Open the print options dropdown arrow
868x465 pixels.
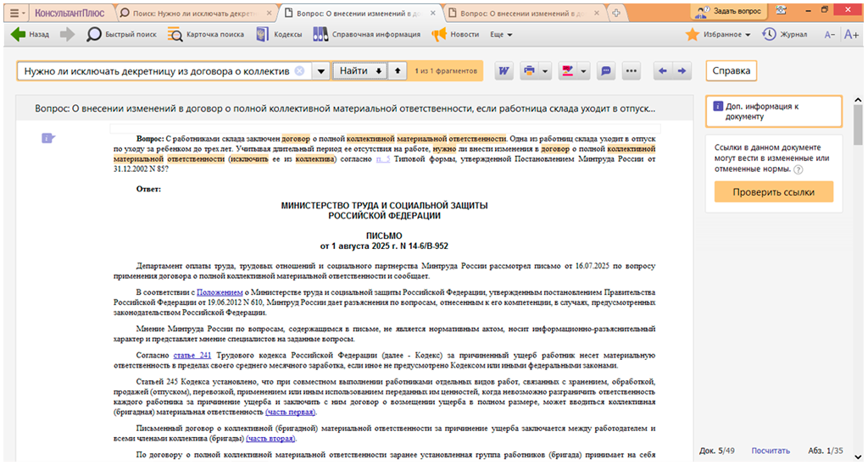point(546,71)
